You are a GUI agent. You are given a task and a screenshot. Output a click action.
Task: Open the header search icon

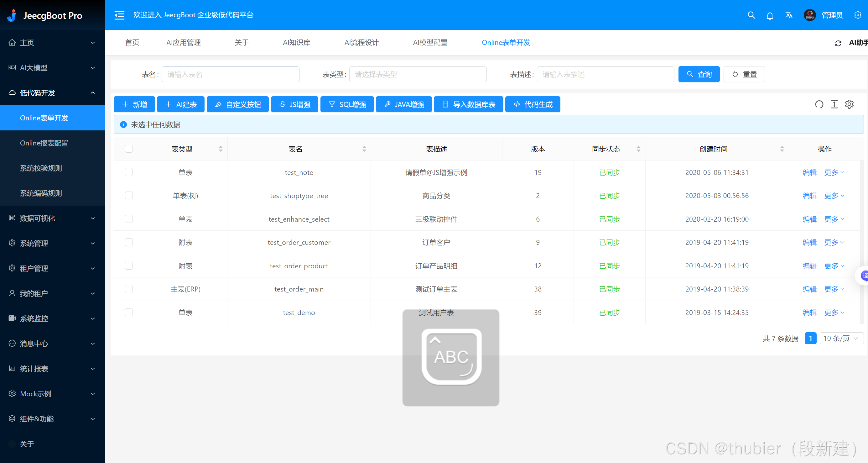click(751, 15)
